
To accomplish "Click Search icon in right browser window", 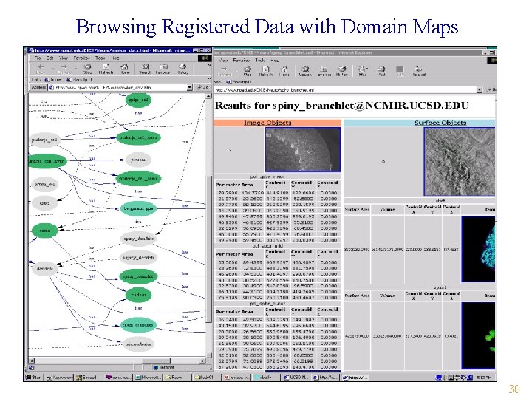I will (305, 71).
